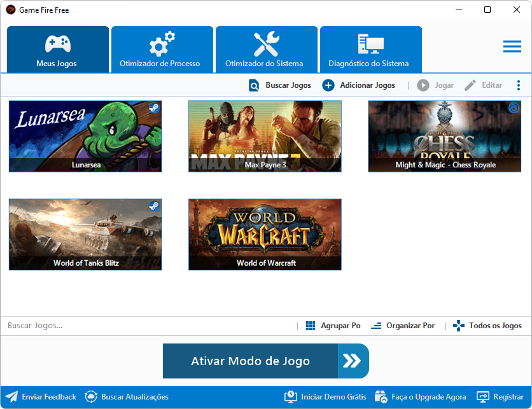Start the Iniciar Demo Grátis option

click(x=333, y=397)
